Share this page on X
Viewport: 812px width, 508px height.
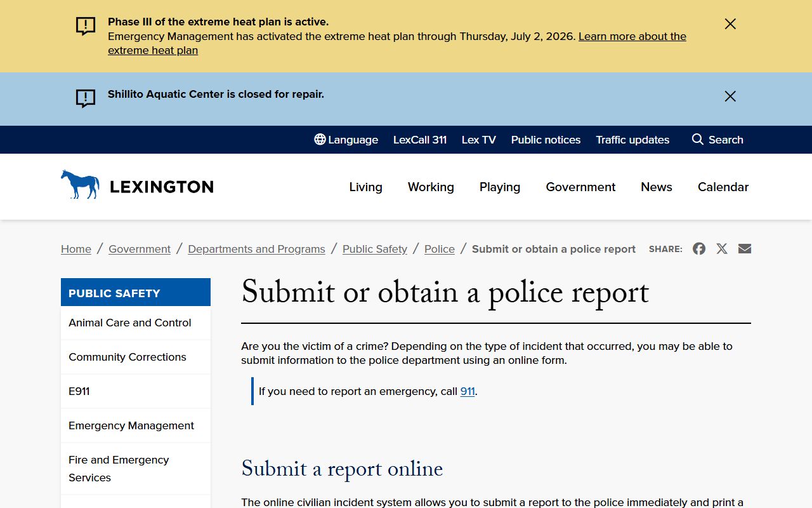click(x=722, y=249)
